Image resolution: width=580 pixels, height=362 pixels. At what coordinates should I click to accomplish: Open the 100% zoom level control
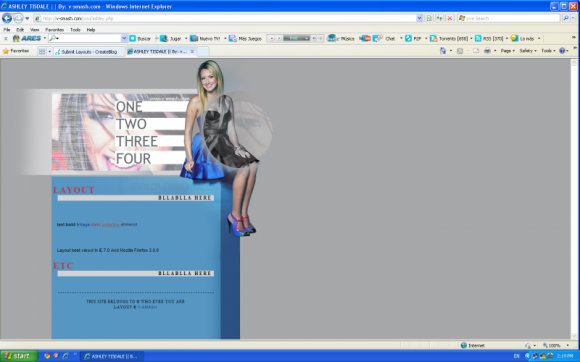(556, 345)
